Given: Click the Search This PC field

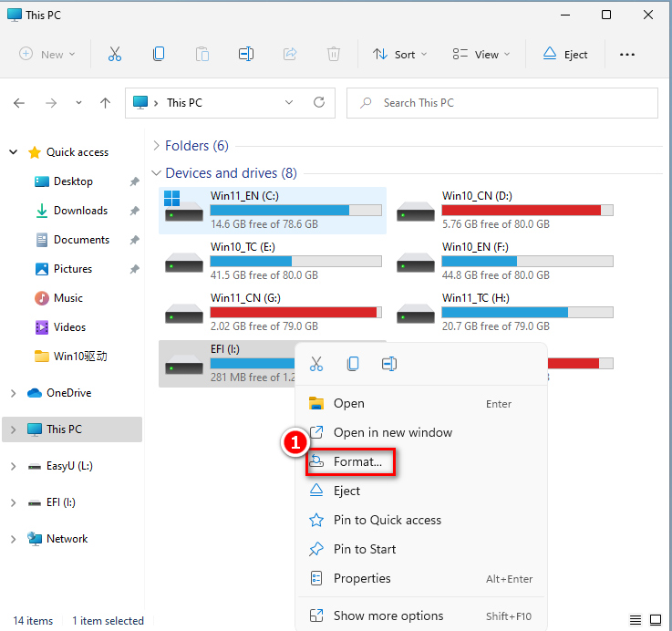Looking at the screenshot, I should tap(501, 103).
